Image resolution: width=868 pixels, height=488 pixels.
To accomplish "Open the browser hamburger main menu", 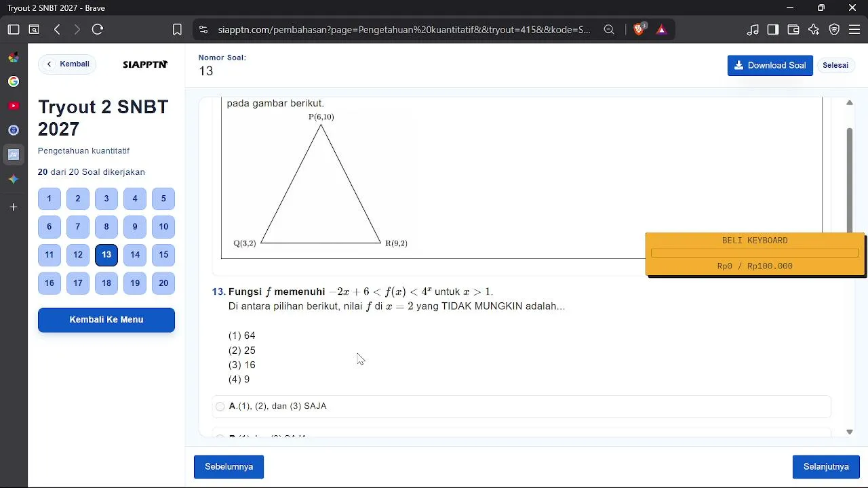I will pos(854,30).
